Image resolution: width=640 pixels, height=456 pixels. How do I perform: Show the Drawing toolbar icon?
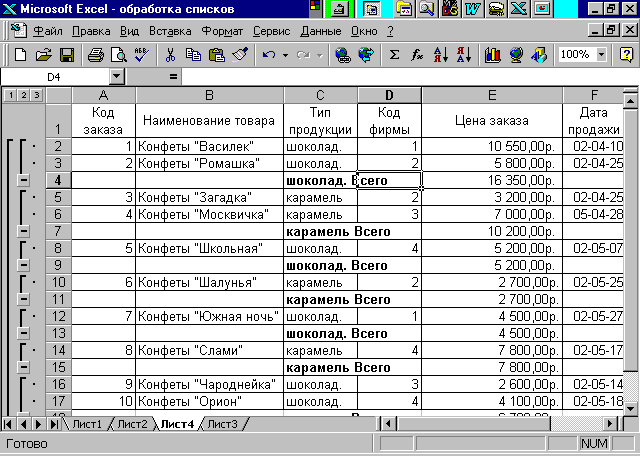click(x=539, y=54)
